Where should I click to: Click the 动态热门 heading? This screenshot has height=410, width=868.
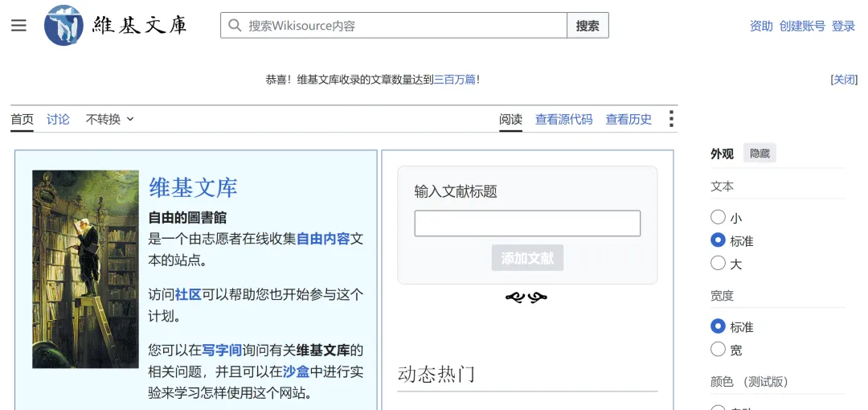[436, 375]
